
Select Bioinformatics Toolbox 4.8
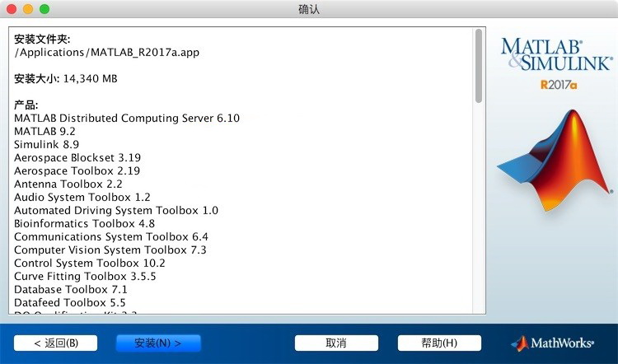84,224
